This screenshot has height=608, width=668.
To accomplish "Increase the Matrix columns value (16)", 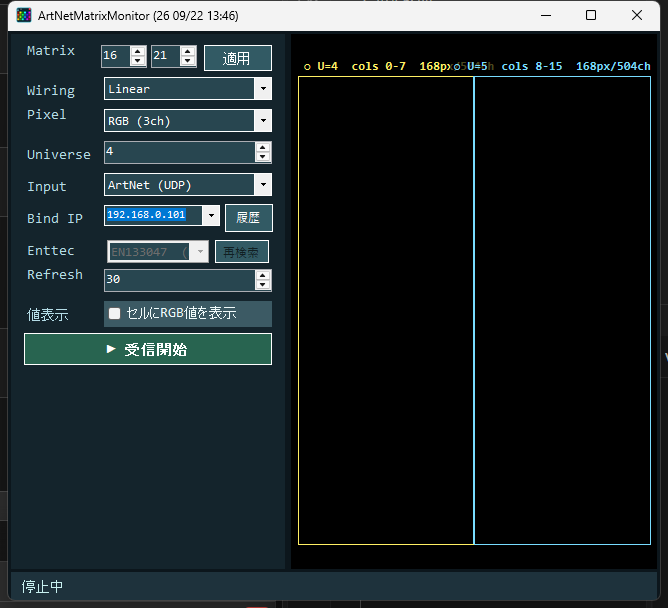I will coord(138,52).
